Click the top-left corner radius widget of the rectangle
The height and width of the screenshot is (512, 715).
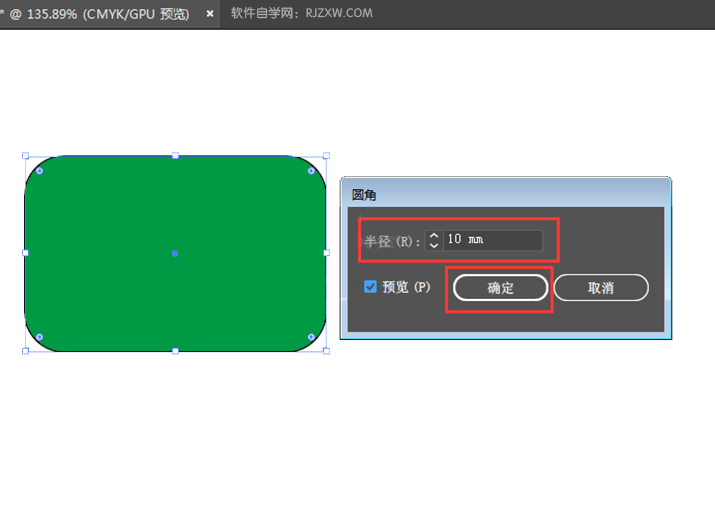(x=40, y=171)
